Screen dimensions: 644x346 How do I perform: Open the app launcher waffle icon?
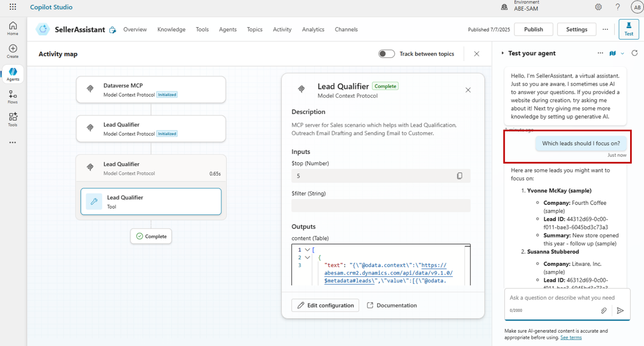point(13,7)
